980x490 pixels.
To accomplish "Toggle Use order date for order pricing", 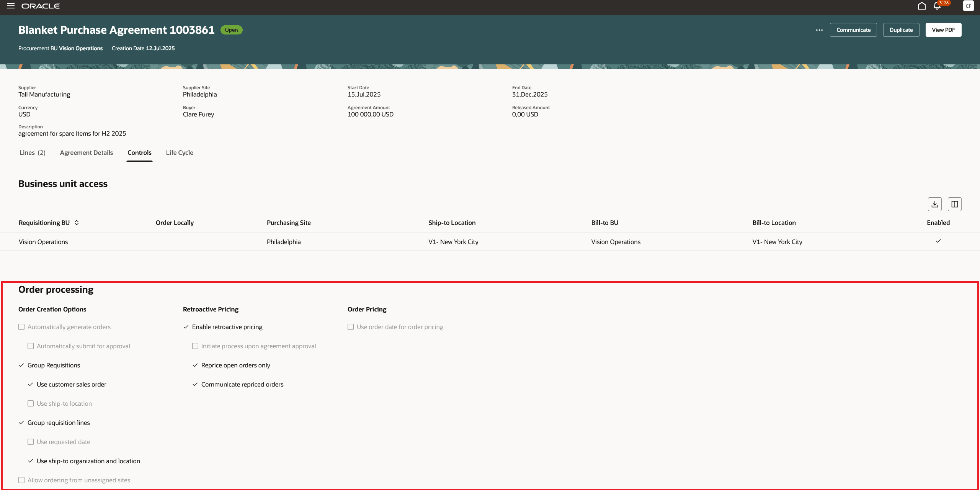I will point(351,327).
